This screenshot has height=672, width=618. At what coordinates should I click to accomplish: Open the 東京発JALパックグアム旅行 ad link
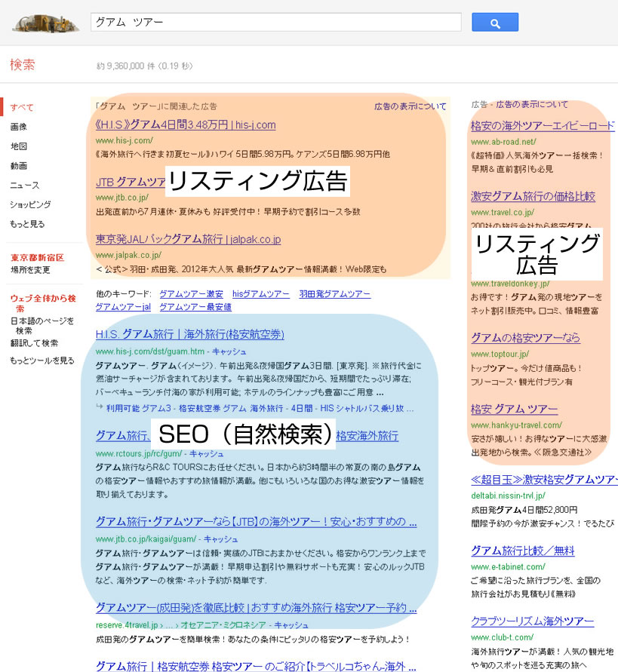tap(189, 239)
